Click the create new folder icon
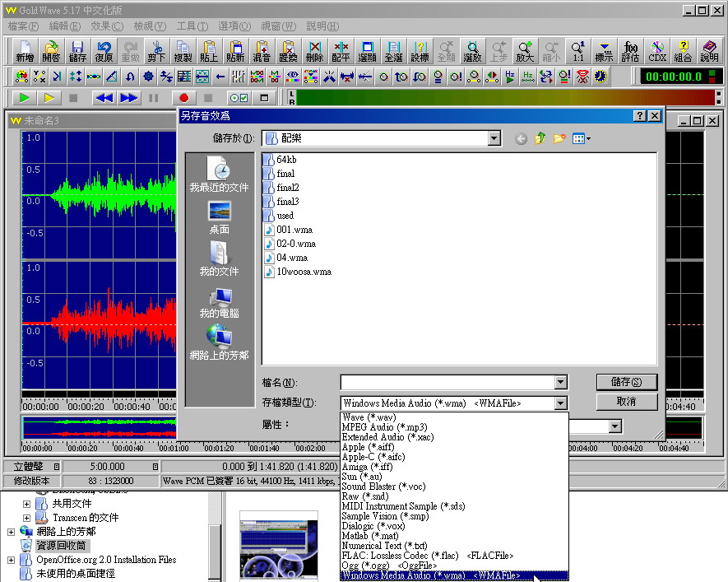The height and width of the screenshot is (582, 728). coord(559,139)
